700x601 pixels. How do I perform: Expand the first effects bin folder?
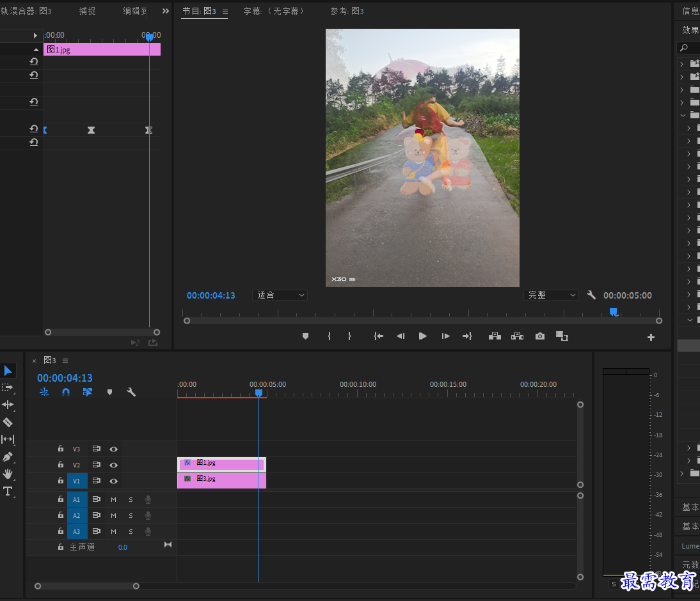click(x=681, y=64)
